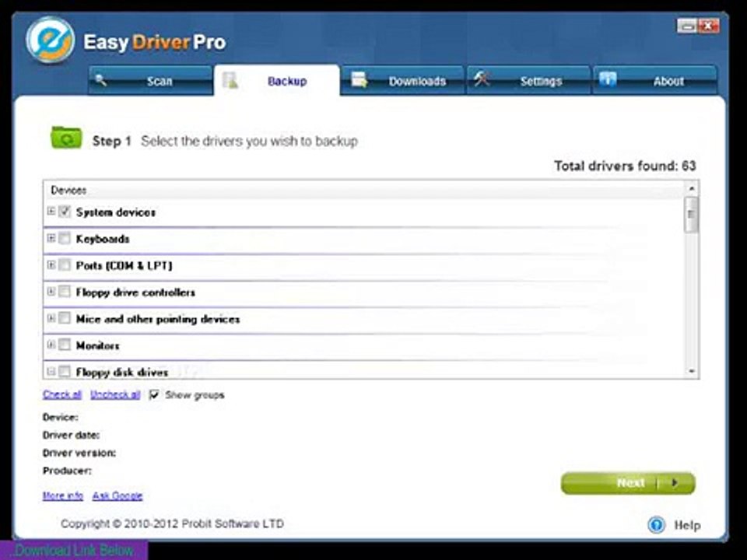Viewport: 747px width, 560px height.
Task: Click the Devices column header
Action: [364, 190]
